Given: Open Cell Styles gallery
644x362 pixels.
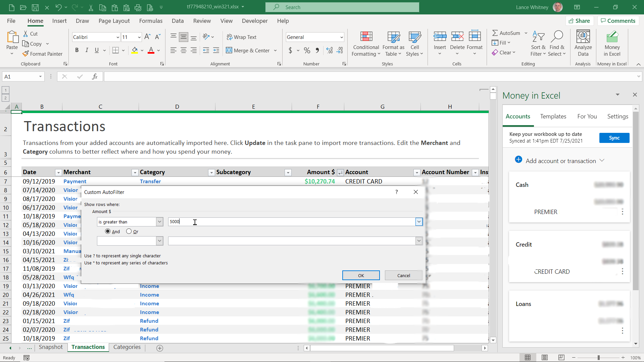Looking at the screenshot, I should (x=414, y=44).
